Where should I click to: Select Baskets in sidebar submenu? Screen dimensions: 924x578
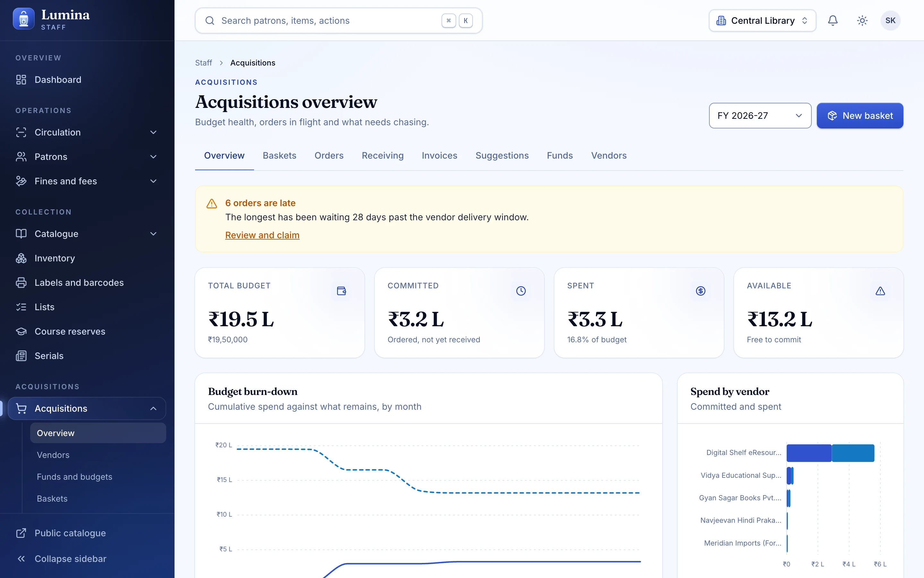point(98,498)
